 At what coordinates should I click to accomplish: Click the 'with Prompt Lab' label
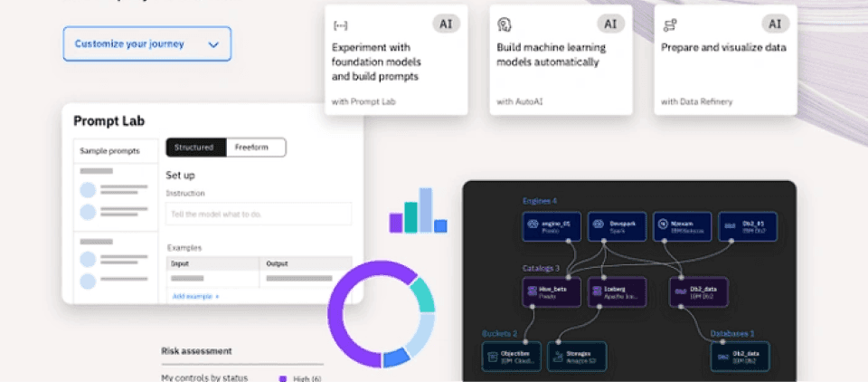tap(363, 102)
